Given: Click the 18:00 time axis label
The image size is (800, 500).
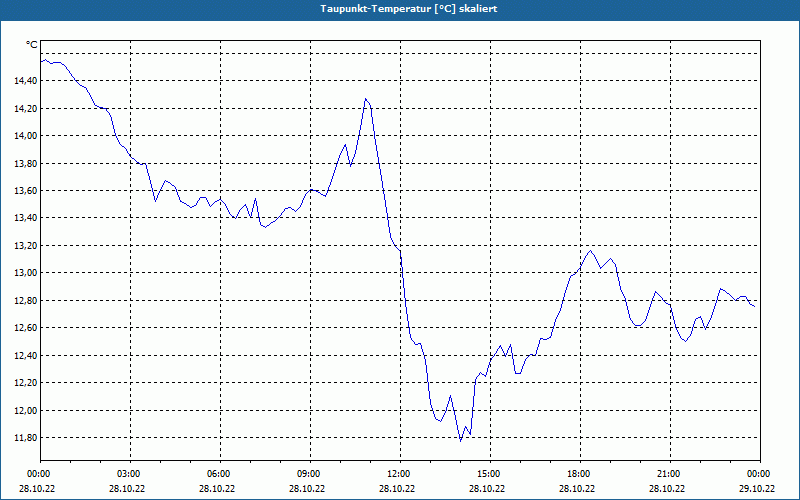Looking at the screenshot, I should pos(580,474).
